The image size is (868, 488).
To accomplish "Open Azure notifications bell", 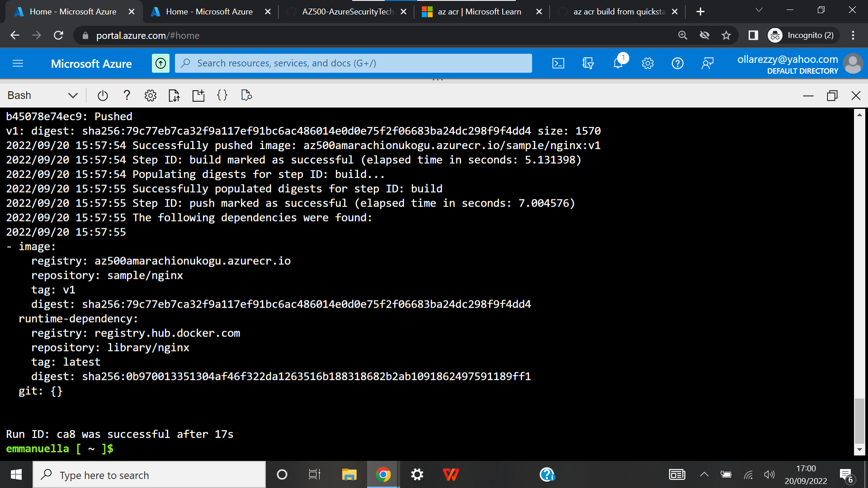I will pos(618,63).
